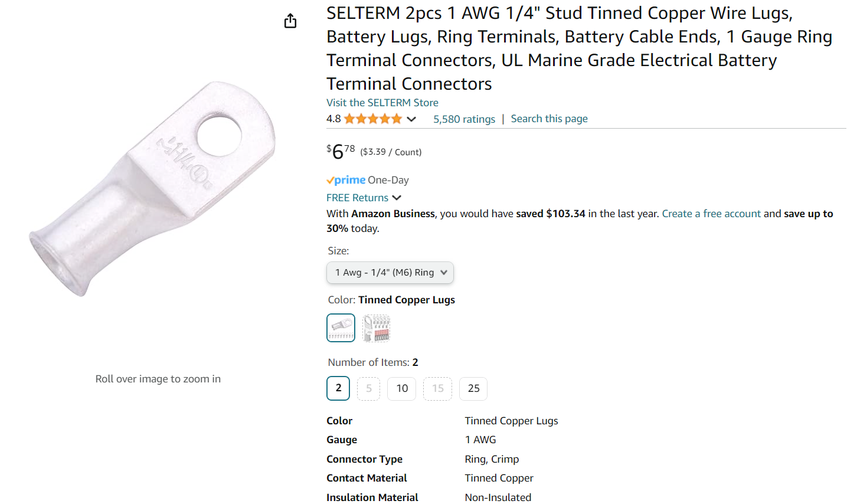Screen dimensions: 857x504
Task: Visit the SELTERM Store link
Action: pos(382,103)
